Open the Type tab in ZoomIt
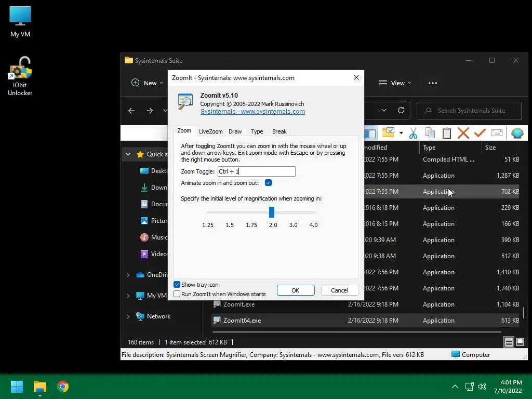Image resolution: width=532 pixels, height=399 pixels. (257, 131)
